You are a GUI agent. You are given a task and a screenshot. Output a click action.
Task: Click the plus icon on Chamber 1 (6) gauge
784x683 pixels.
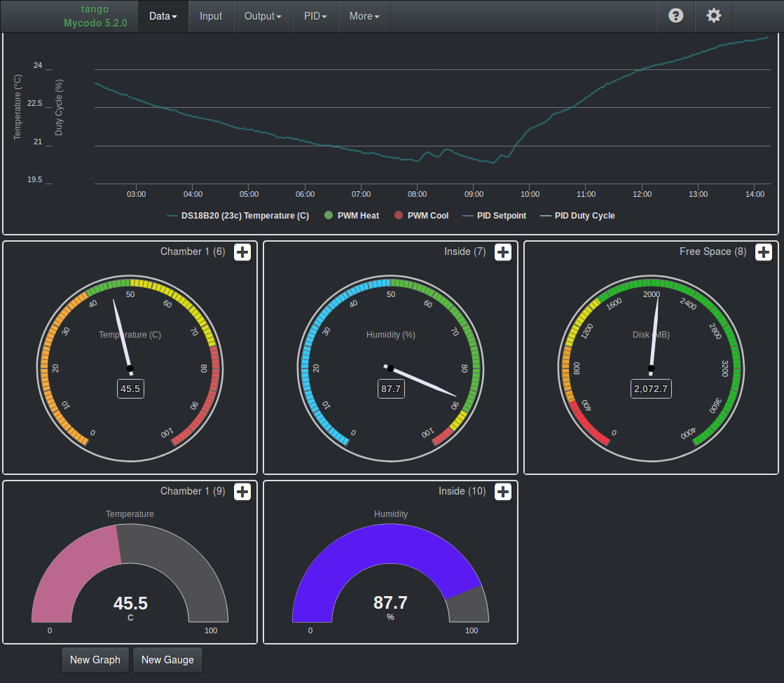(x=242, y=251)
